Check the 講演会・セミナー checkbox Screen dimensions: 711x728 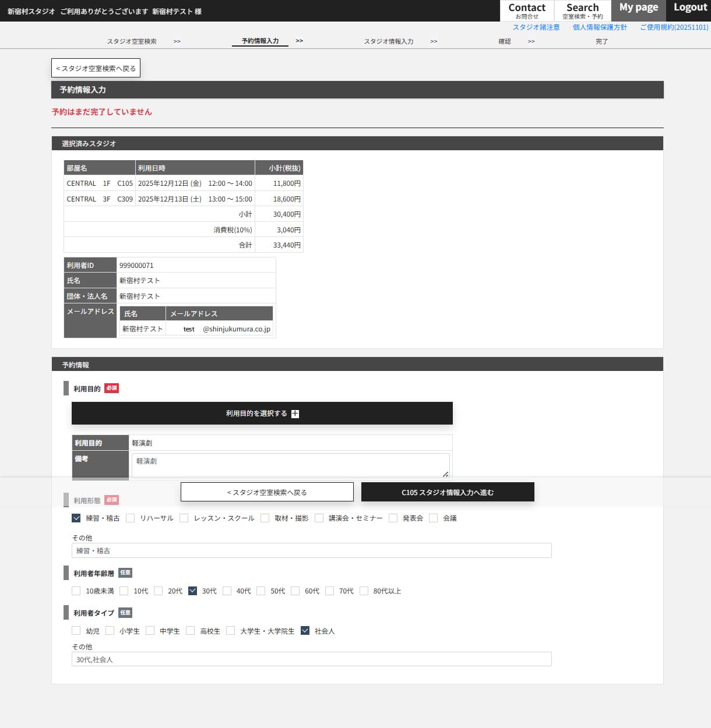pos(319,518)
